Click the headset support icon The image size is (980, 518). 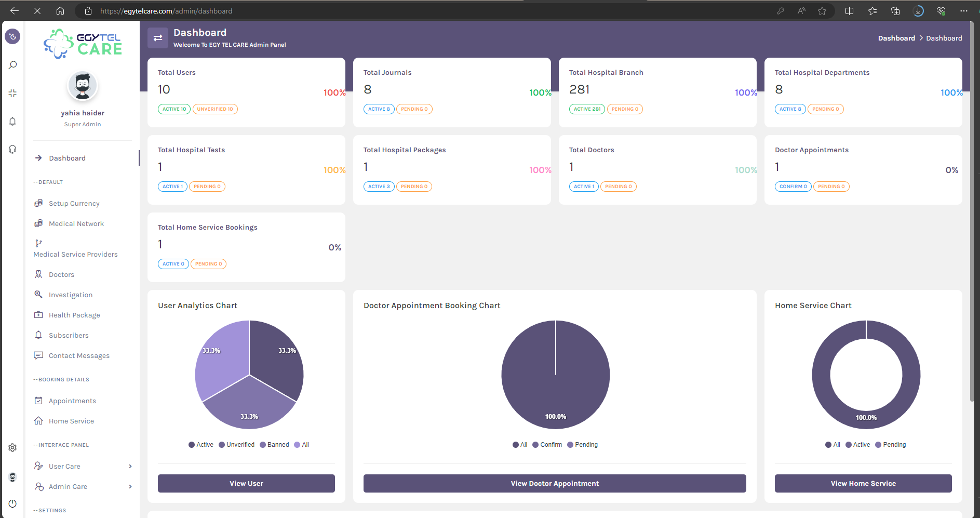[12, 149]
